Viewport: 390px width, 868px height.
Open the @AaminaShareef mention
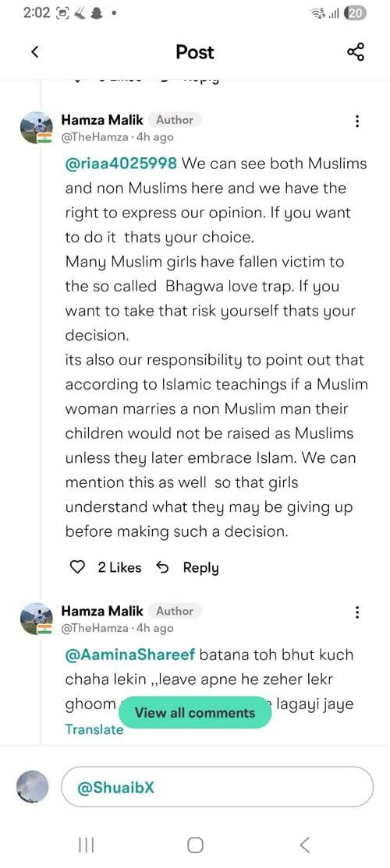click(x=129, y=655)
